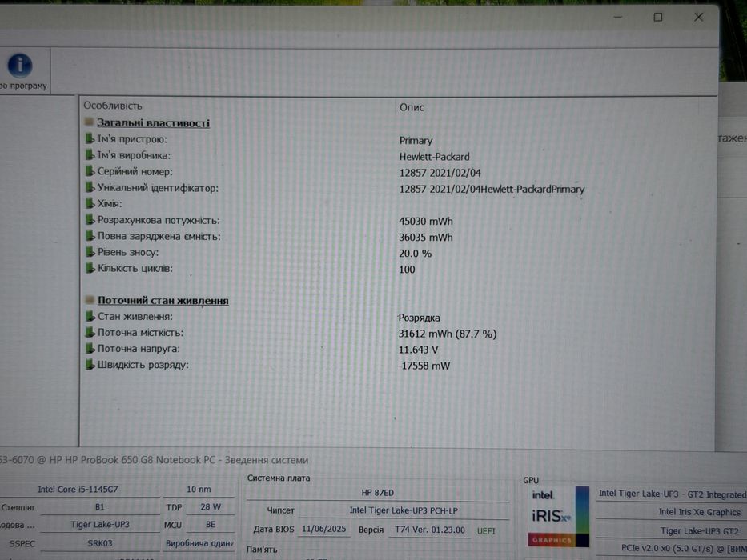Maximize the battery info window
747x560 pixels.
click(658, 17)
